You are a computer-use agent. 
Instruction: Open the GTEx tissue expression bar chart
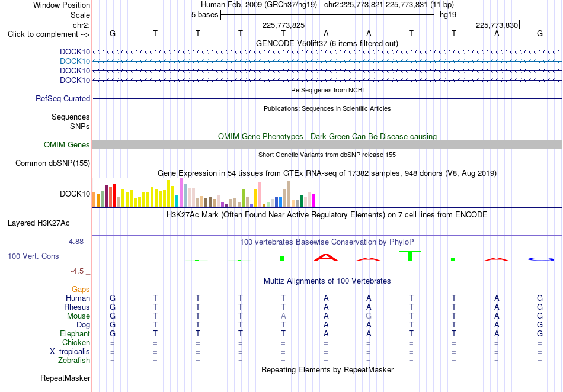coord(204,192)
